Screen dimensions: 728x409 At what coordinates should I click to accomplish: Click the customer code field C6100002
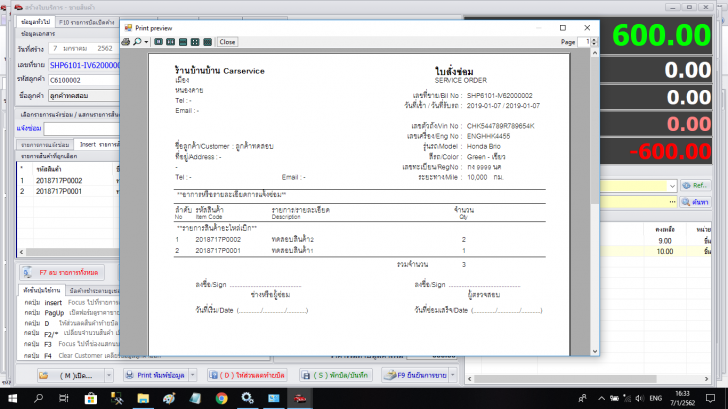[x=84, y=80]
